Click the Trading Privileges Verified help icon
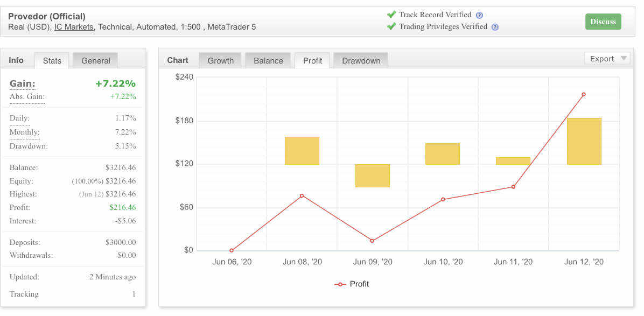Image resolution: width=644 pixels, height=316 pixels. click(x=495, y=27)
